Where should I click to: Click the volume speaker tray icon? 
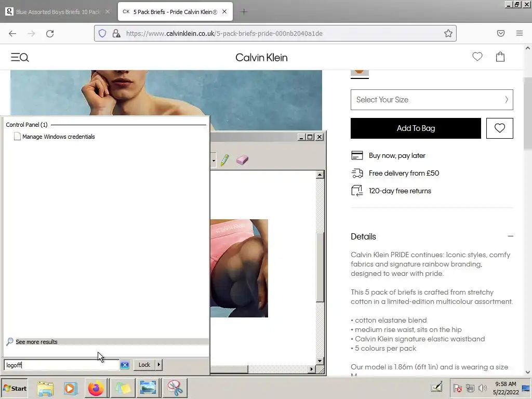[482, 388]
